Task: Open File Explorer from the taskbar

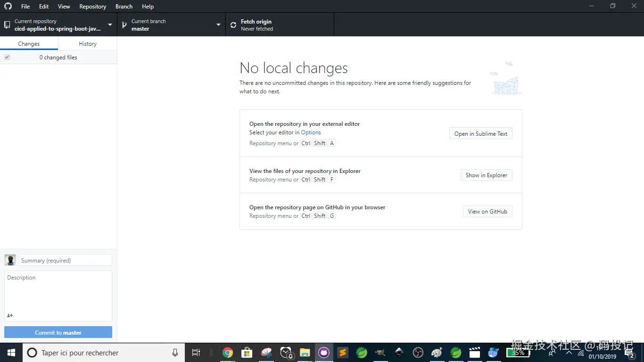Action: (x=305, y=353)
